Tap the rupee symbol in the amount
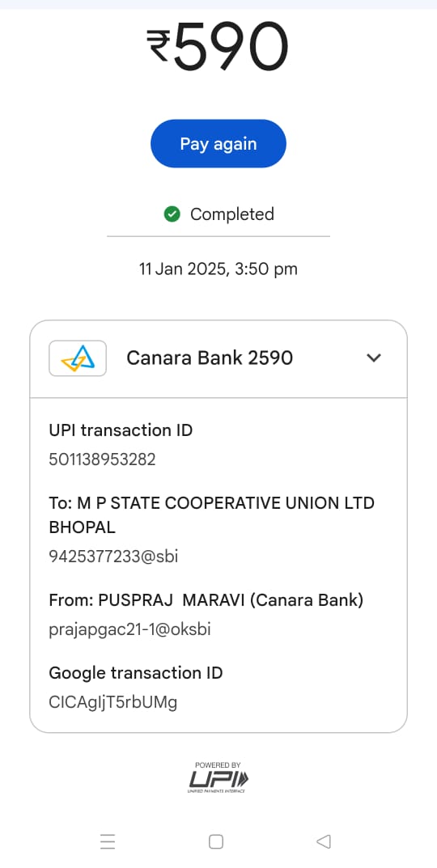The width and height of the screenshot is (437, 868). [x=158, y=45]
